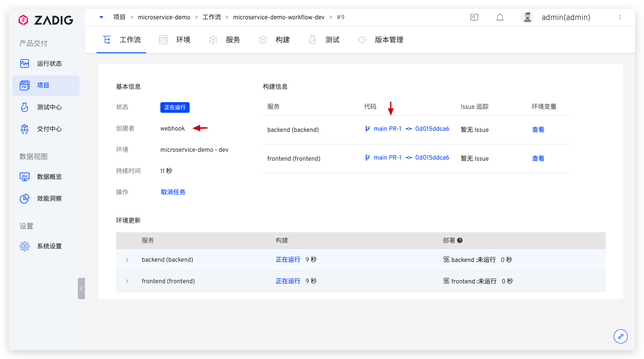The image size is (644, 359).
Task: Click the 测试中心 flask icon
Action: click(x=25, y=107)
